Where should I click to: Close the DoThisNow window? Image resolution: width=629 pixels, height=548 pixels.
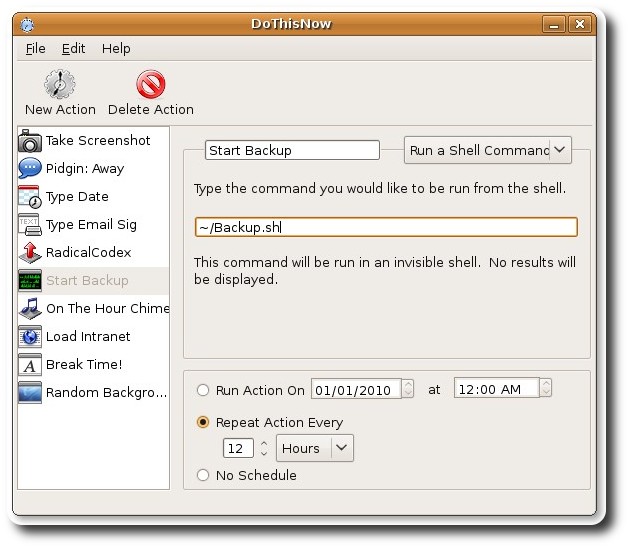[580, 24]
